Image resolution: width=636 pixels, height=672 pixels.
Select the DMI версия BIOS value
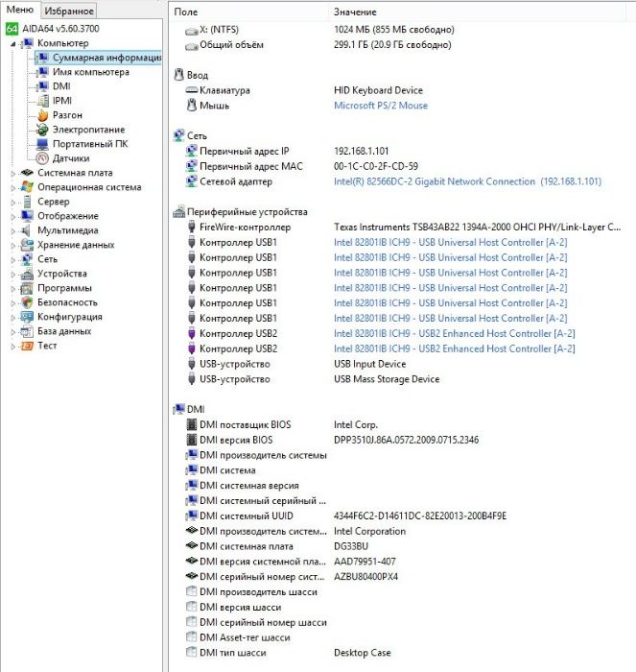pyautogui.click(x=406, y=440)
